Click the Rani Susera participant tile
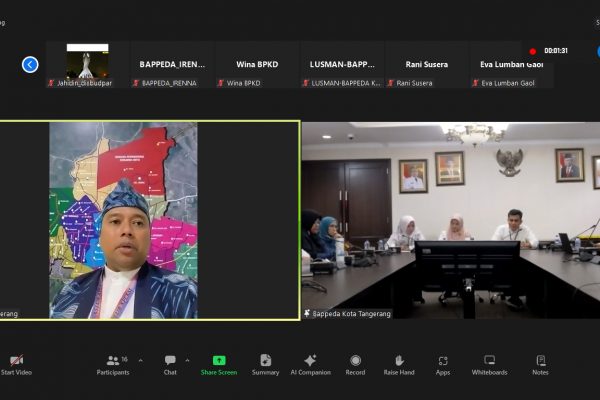Viewport: 600px width, 400px height. 427,65
